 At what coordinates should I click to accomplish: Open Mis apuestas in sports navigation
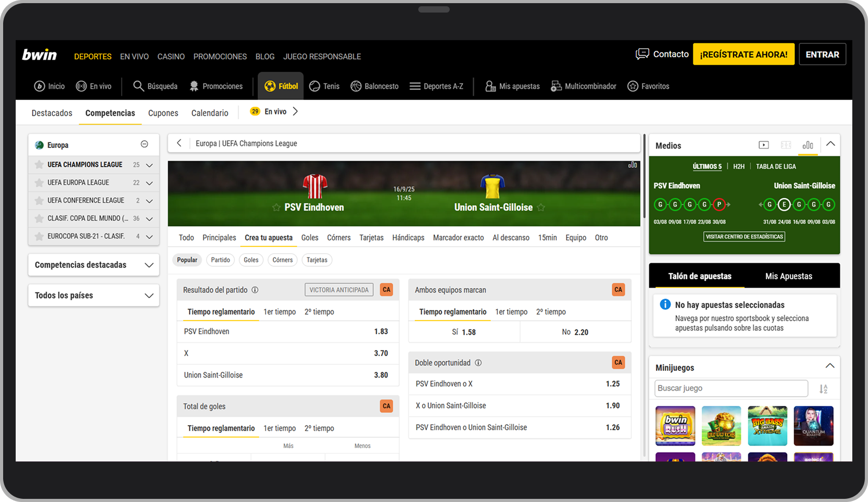(x=512, y=86)
